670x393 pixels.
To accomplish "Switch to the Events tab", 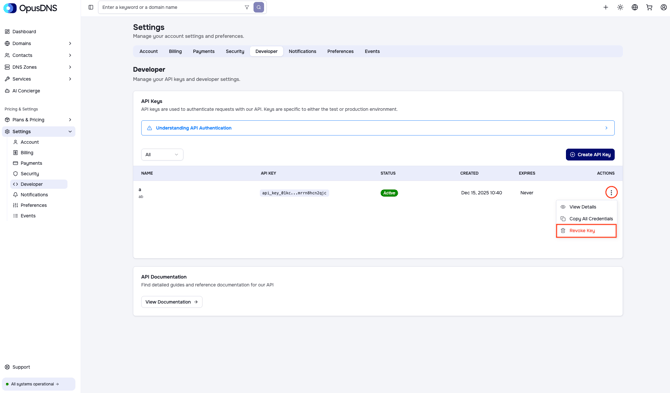I will tap(372, 51).
